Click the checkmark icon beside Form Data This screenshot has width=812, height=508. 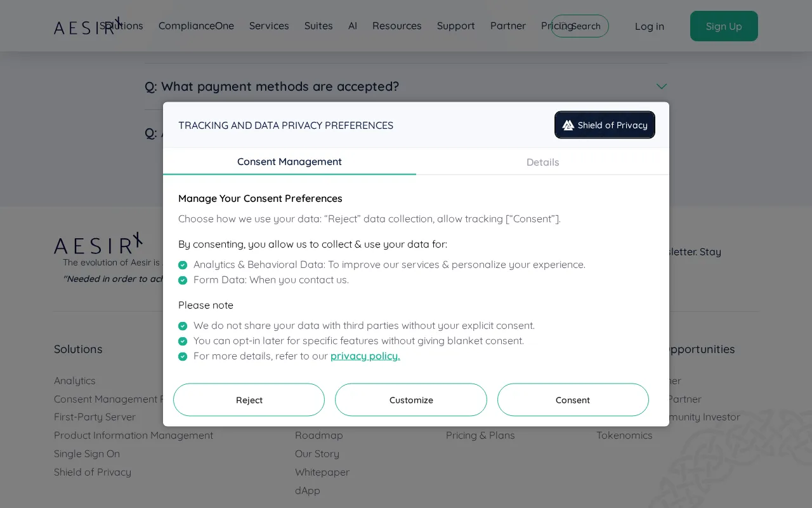pos(183,280)
